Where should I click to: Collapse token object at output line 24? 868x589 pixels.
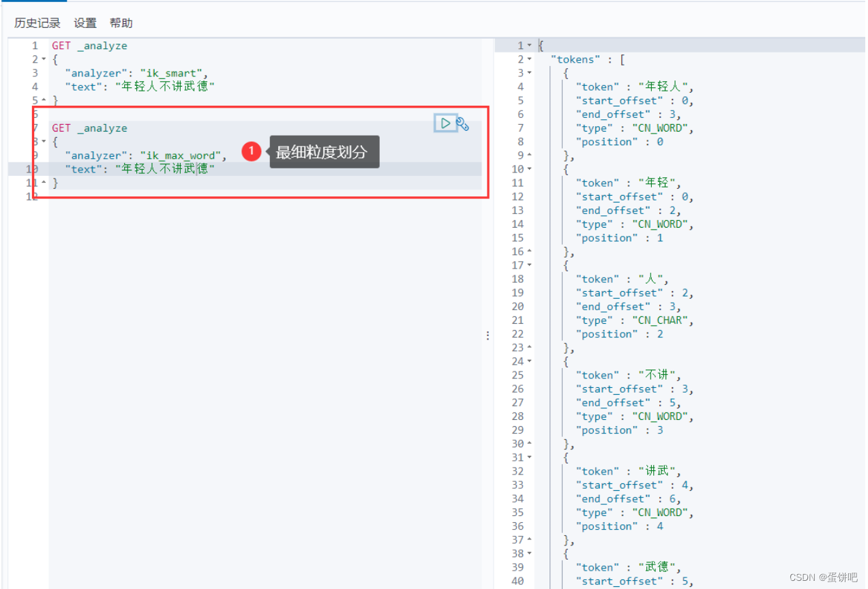pos(529,361)
